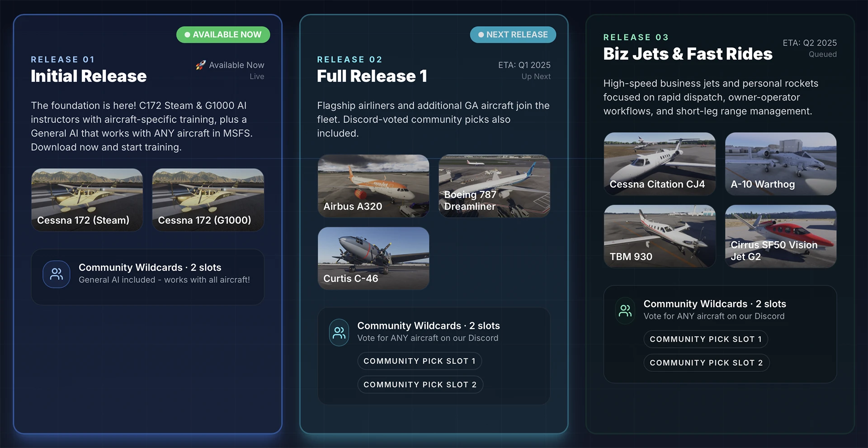Click 'Vote for ANY aircraft' text in Release 02

(428, 338)
